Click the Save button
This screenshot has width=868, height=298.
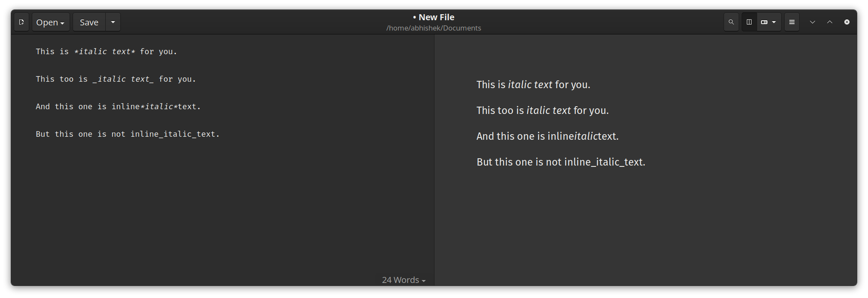pyautogui.click(x=89, y=22)
